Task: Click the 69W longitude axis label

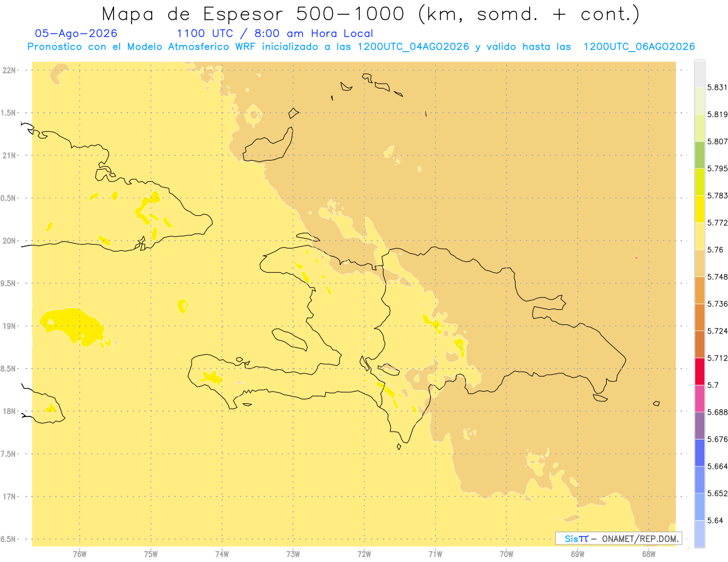Action: [578, 554]
